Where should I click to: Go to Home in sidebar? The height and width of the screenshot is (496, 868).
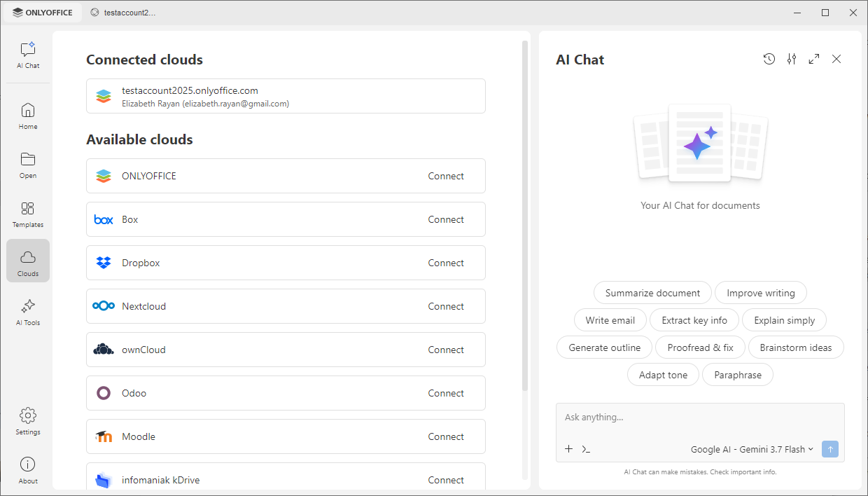click(x=28, y=116)
